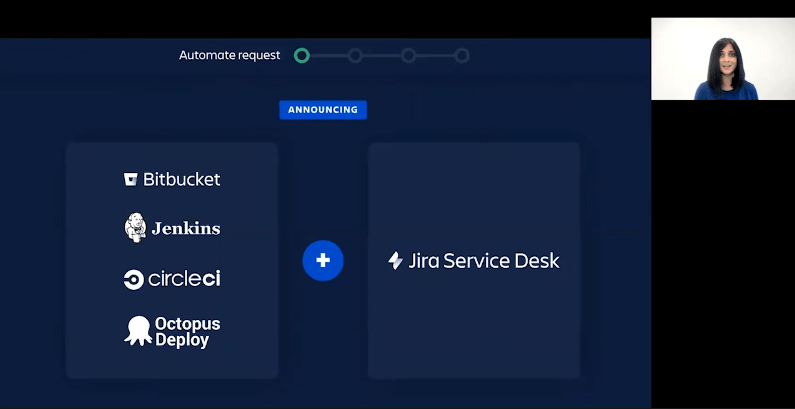Image resolution: width=795 pixels, height=409 pixels.
Task: Select the first green step circle
Action: 302,56
